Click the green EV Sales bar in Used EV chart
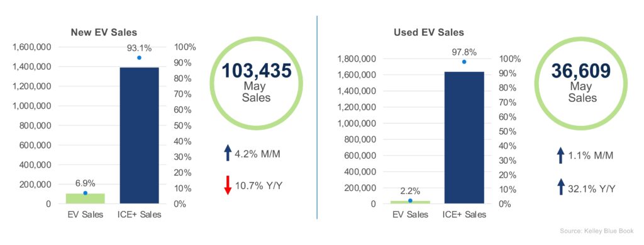Viewport: 644px width, 245px height. pyautogui.click(x=410, y=202)
